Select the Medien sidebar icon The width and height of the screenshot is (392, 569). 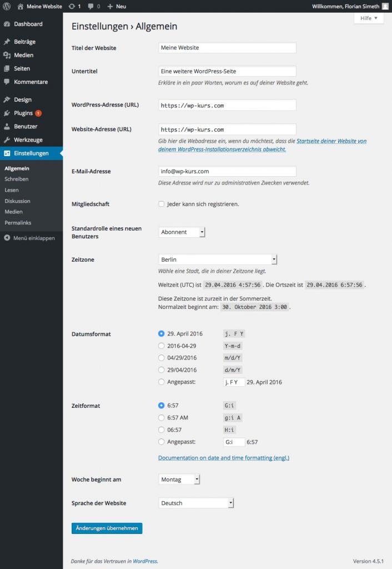8,55
